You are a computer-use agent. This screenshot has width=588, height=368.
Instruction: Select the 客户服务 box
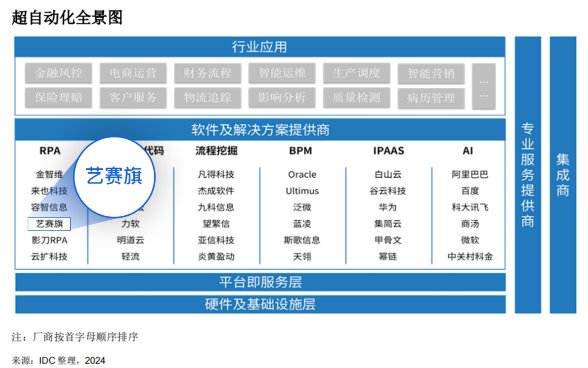click(x=133, y=98)
